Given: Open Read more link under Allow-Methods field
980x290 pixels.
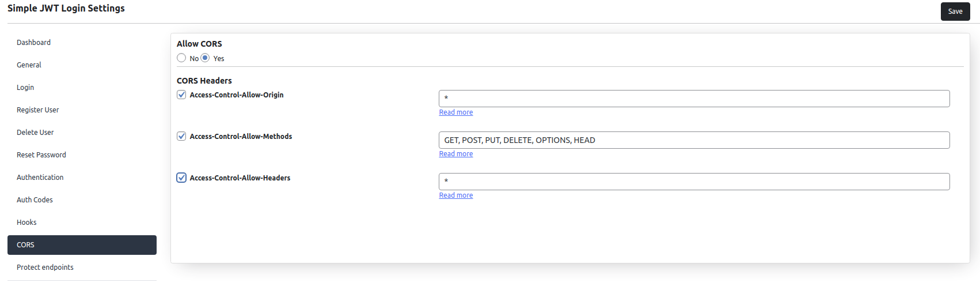Looking at the screenshot, I should coord(455,154).
